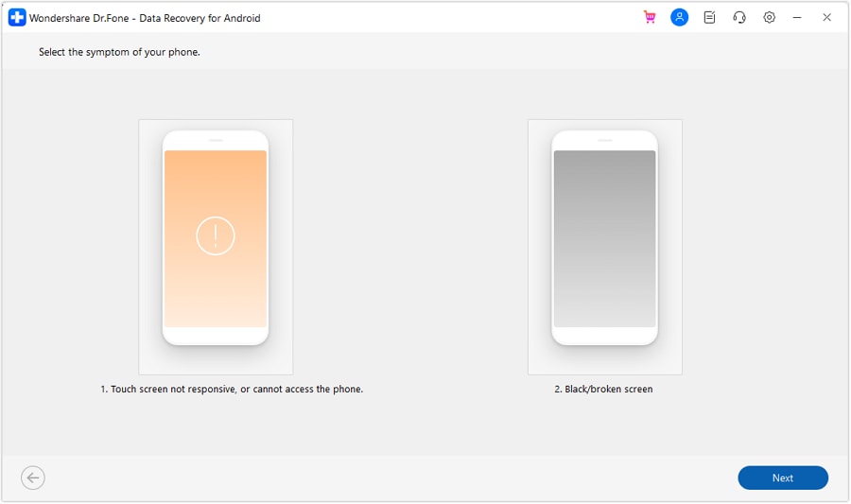Choose the 'Touch screen not responsive' label

(x=232, y=389)
